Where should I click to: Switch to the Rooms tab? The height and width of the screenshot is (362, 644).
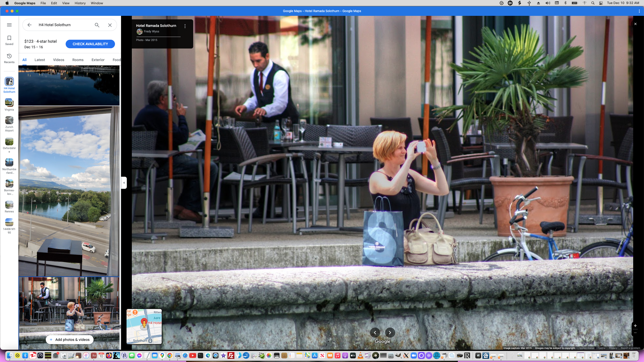click(77, 60)
